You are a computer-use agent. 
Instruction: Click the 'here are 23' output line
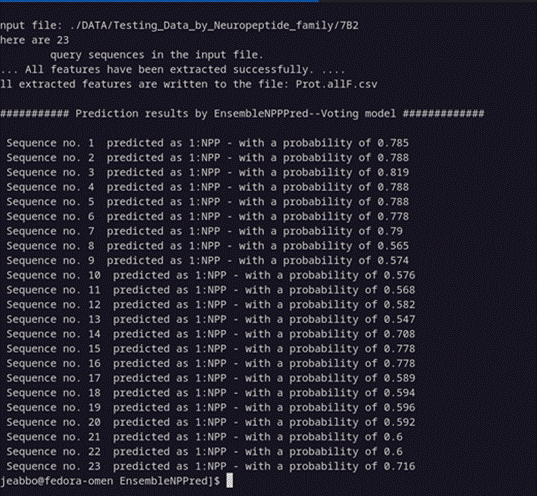[x=35, y=40]
